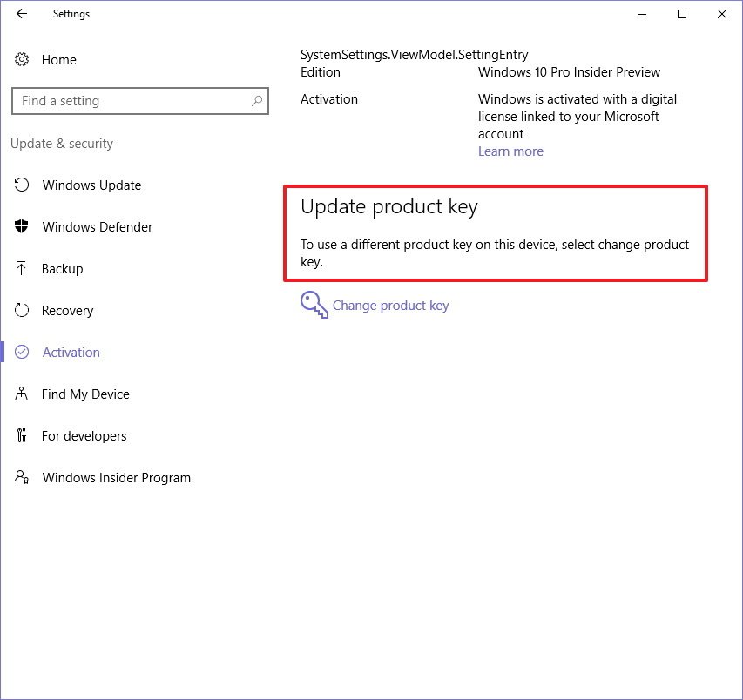This screenshot has width=743, height=700.
Task: Open the Windows Update settings page
Action: tap(91, 185)
